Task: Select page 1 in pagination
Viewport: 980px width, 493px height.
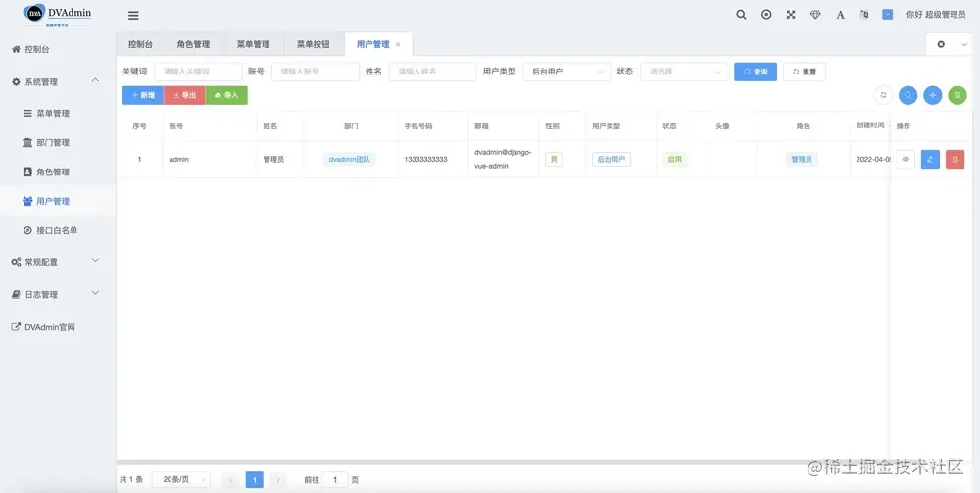Action: 255,480
